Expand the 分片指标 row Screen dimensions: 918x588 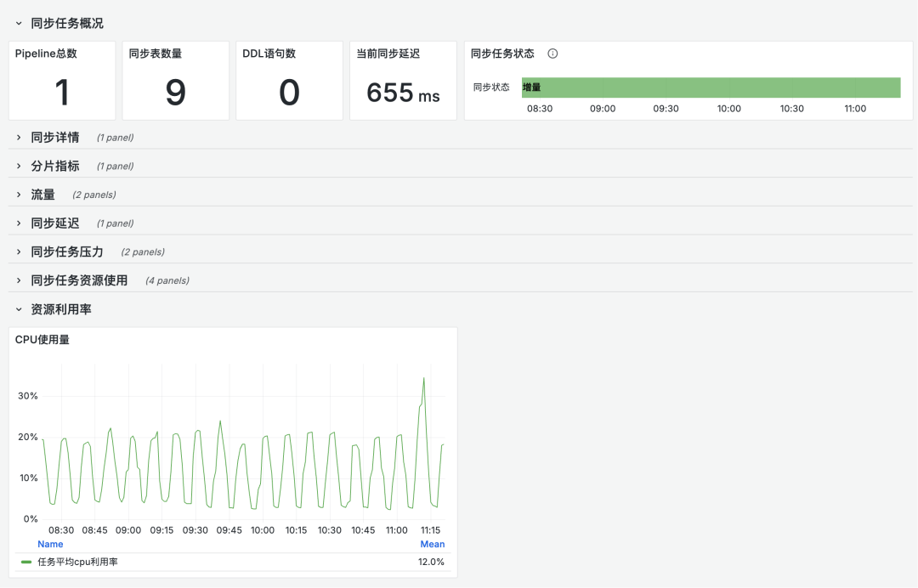(x=19, y=166)
